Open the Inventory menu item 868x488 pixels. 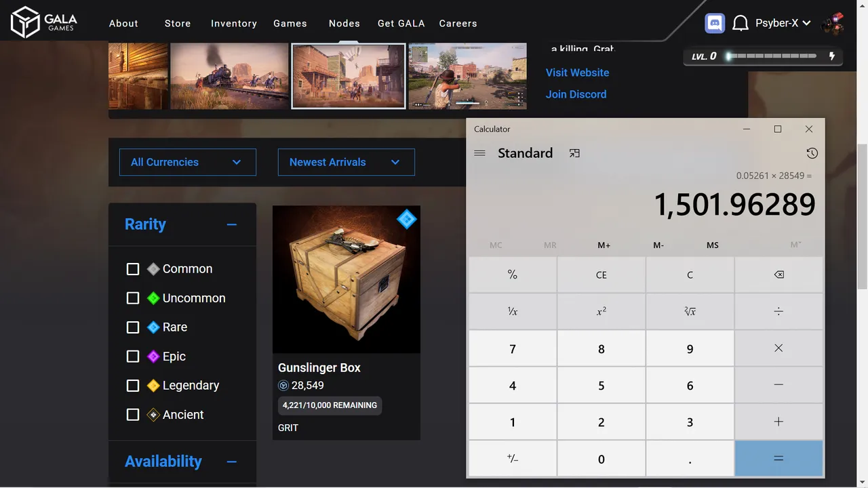point(234,23)
